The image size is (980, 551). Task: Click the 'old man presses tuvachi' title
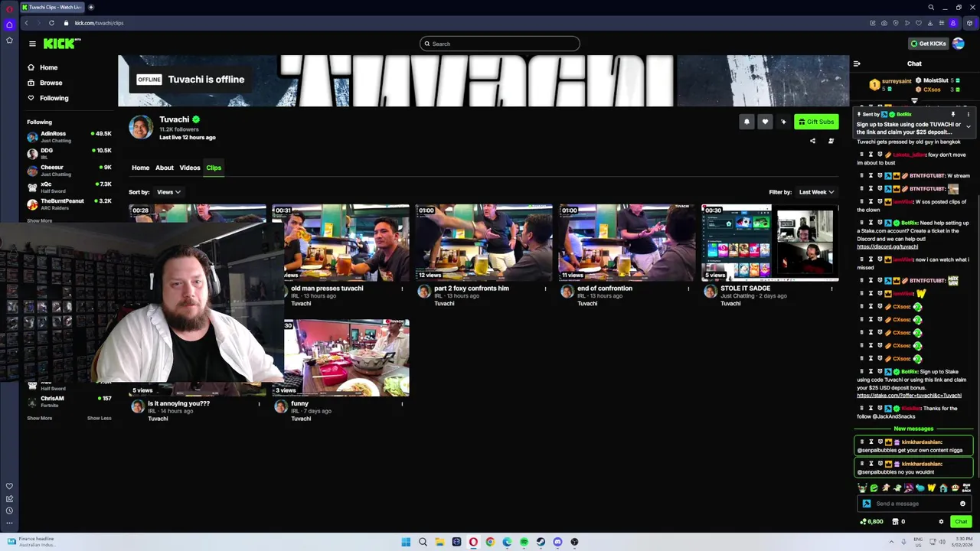click(x=327, y=289)
